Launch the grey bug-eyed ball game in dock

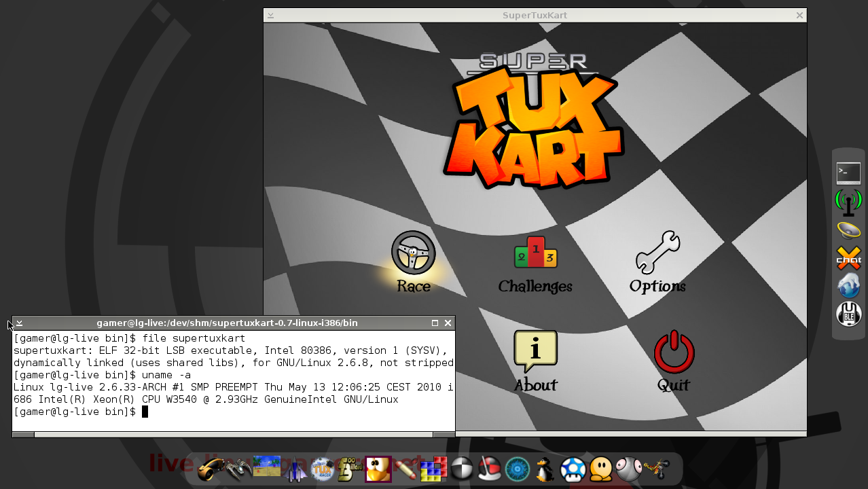[x=629, y=469]
